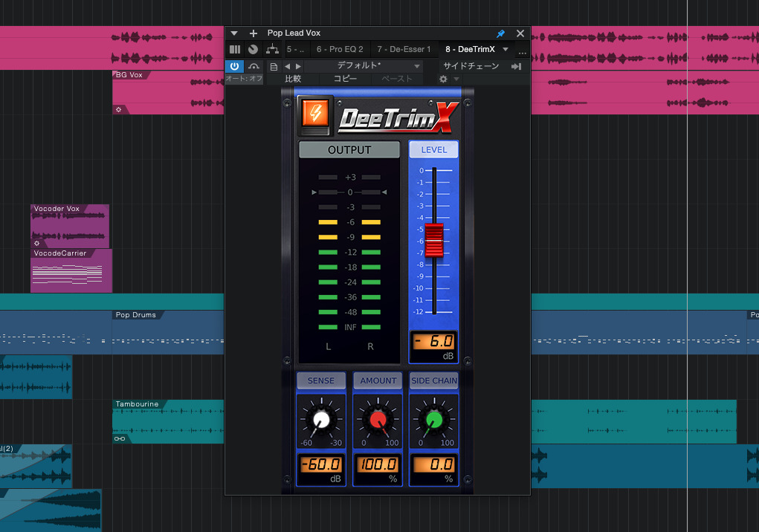Add a new insert with the plus icon
Viewport: 759px width, 532px height.
coord(253,33)
